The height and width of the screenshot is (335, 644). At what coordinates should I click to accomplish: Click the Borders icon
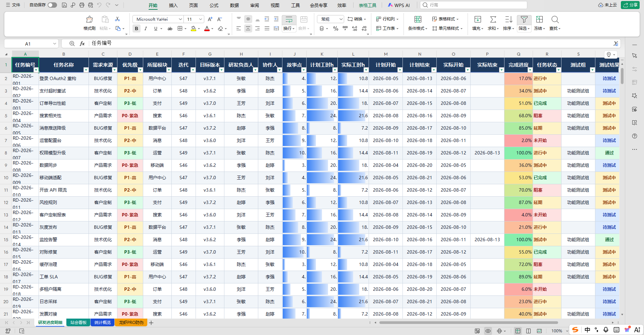(x=180, y=28)
